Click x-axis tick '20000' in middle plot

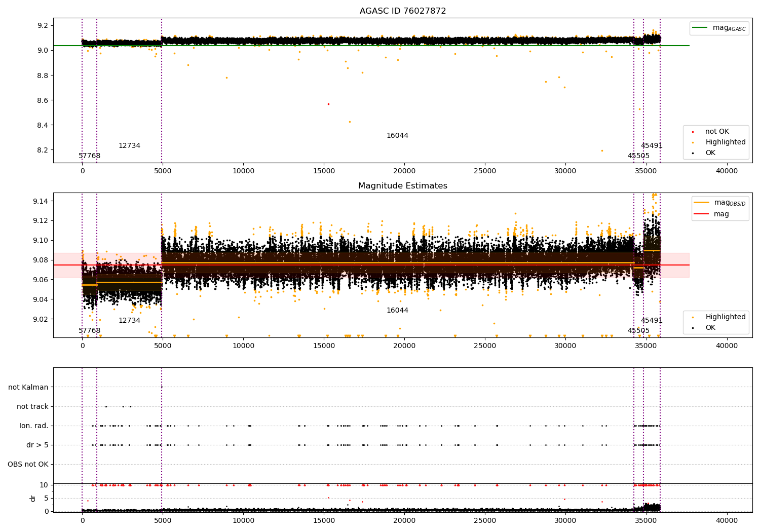click(x=404, y=346)
